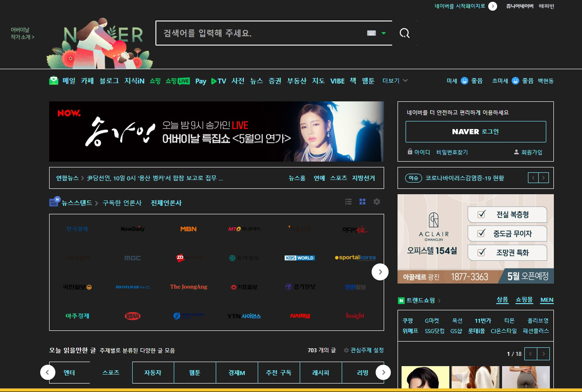Select the 쇼핑몰 trend shopping tab
This screenshot has height=392, width=582.
(x=524, y=300)
